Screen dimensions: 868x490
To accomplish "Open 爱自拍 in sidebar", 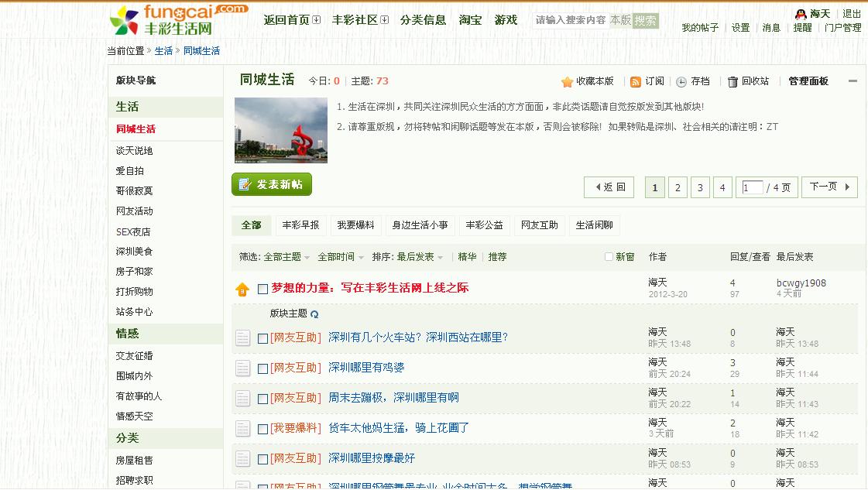I will [130, 171].
